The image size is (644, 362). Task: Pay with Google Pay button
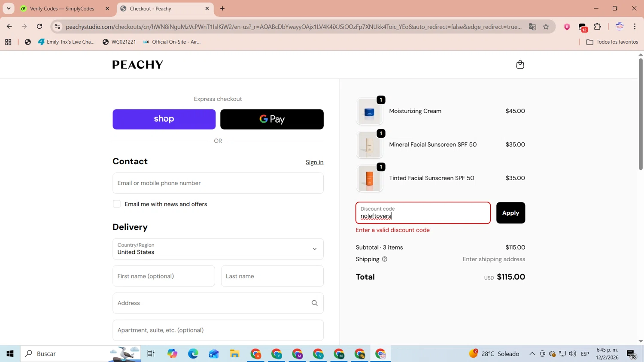pos(272,119)
